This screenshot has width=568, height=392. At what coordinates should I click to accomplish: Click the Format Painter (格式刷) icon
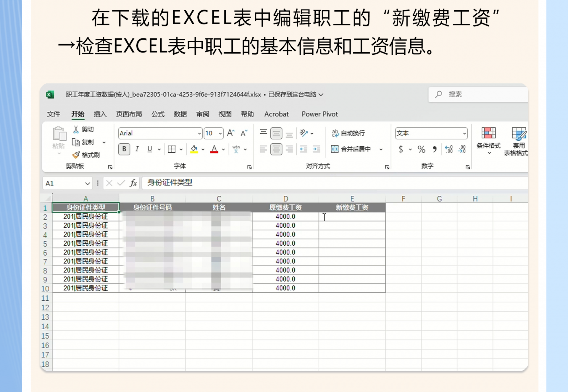[x=76, y=155]
